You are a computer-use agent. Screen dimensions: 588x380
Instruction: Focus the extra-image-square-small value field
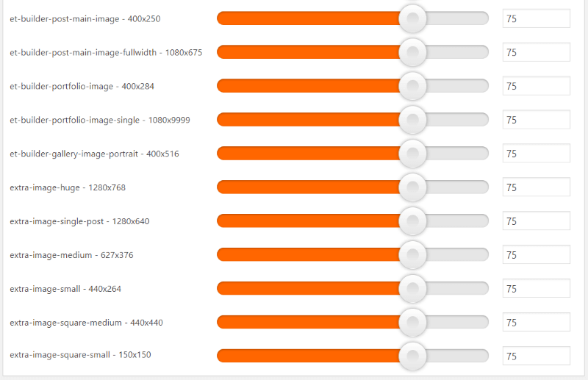pos(536,356)
